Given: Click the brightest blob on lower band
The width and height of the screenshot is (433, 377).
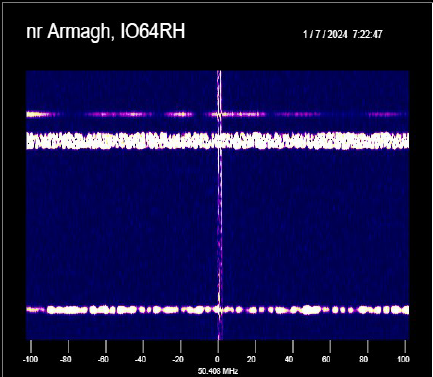Looking at the screenshot, I should click(x=311, y=310).
